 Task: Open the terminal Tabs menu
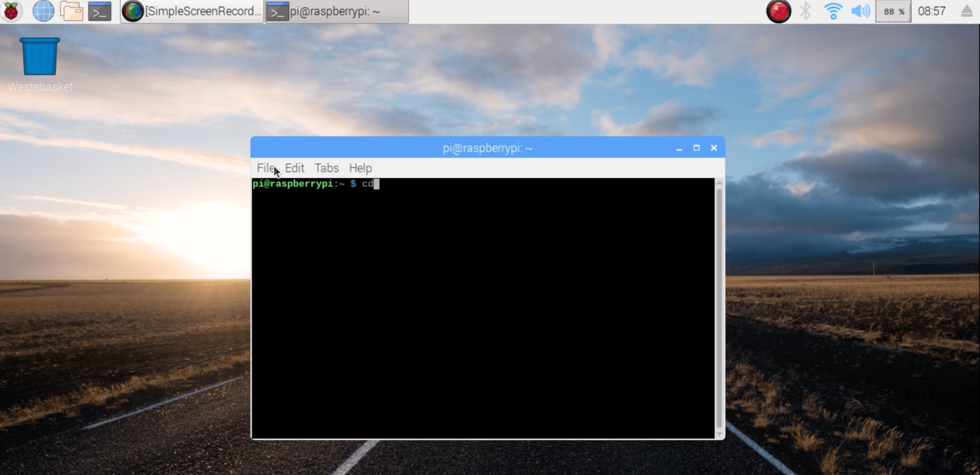click(x=327, y=168)
